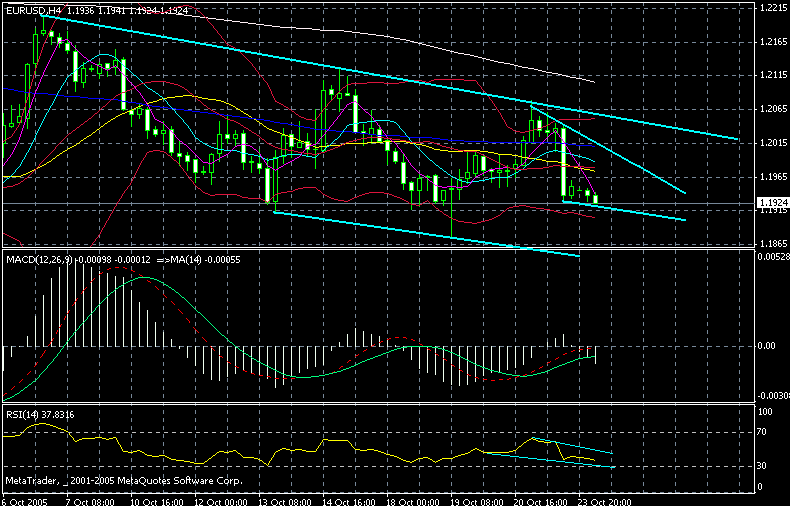
Task: Click the 1.1865 price scale value
Action: pos(770,243)
